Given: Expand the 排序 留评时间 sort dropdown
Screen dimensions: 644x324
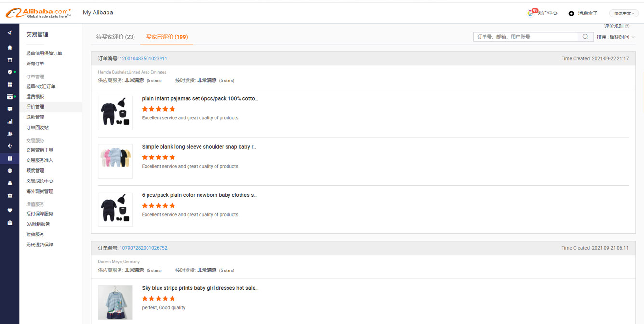Looking at the screenshot, I should (x=616, y=37).
